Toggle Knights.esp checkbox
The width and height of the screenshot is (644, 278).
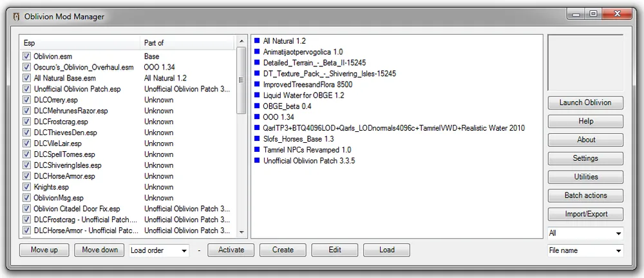click(27, 187)
